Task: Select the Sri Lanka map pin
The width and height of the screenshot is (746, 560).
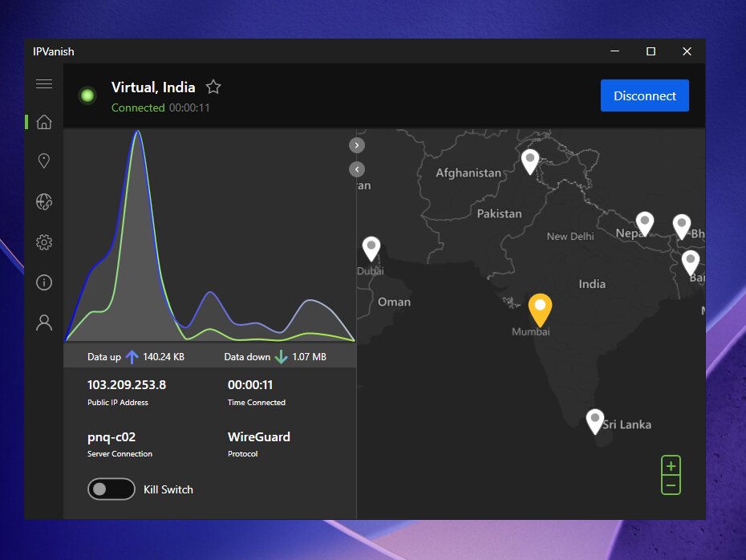Action: pos(594,421)
